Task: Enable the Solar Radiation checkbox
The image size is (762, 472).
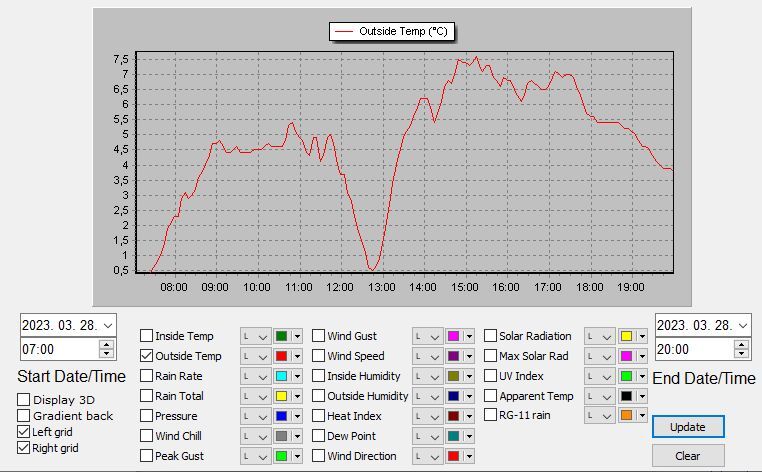Action: pos(491,336)
